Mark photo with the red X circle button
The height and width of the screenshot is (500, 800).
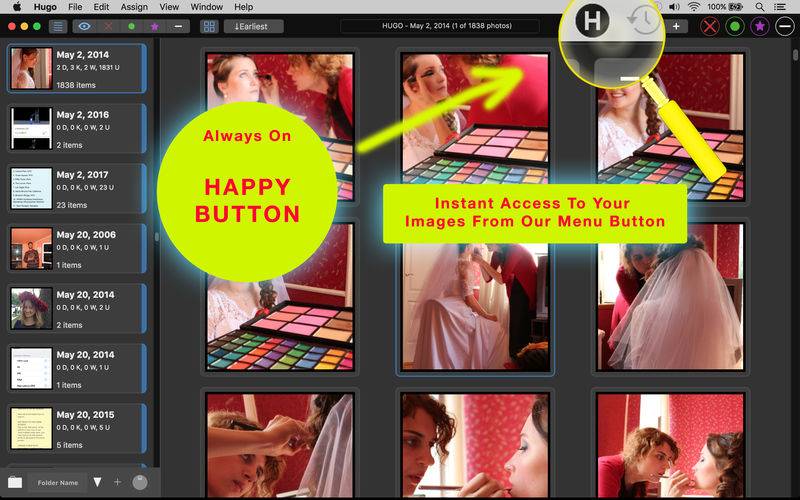(x=710, y=27)
